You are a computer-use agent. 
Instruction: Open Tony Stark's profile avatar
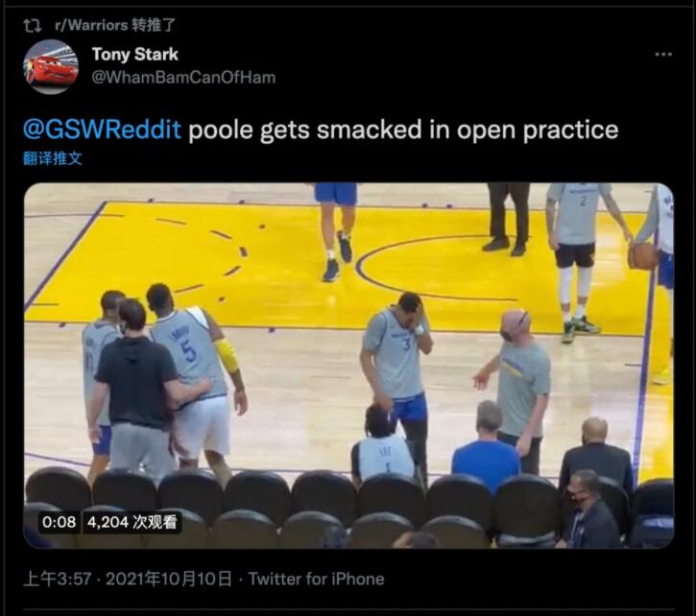[x=51, y=66]
